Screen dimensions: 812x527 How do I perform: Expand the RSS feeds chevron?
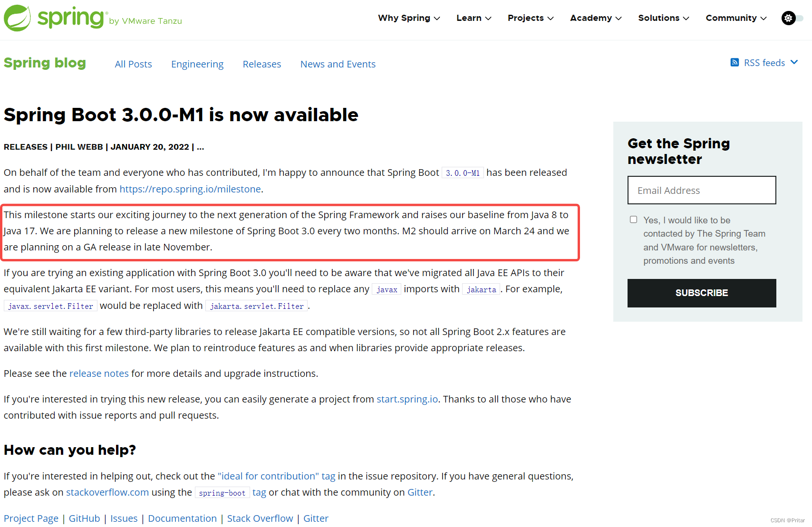click(x=795, y=62)
